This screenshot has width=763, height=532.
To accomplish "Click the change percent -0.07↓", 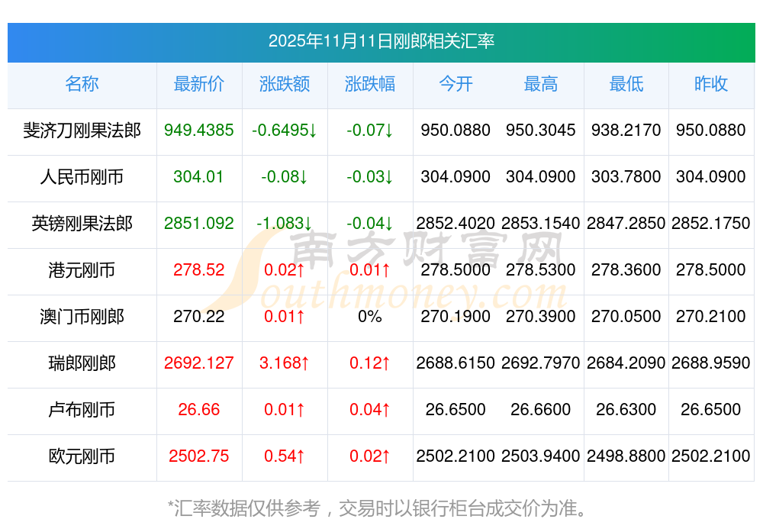I will [x=370, y=130].
